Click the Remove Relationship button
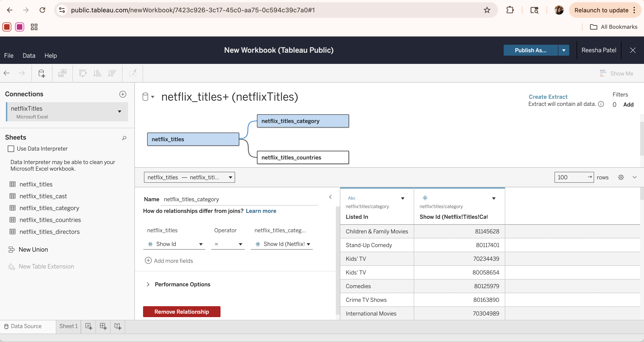644x342 pixels. pos(182,311)
